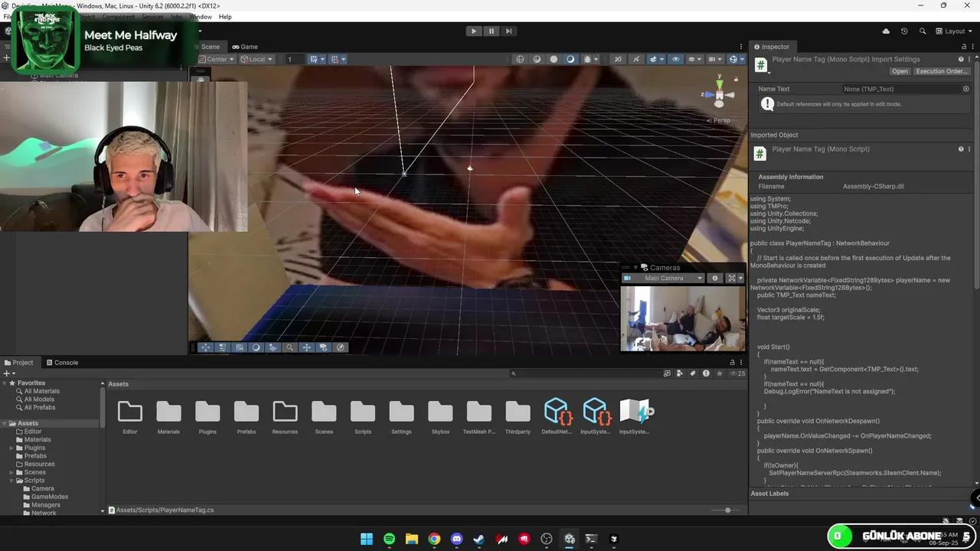
Task: Click the Search by Label tag icon
Action: click(693, 373)
